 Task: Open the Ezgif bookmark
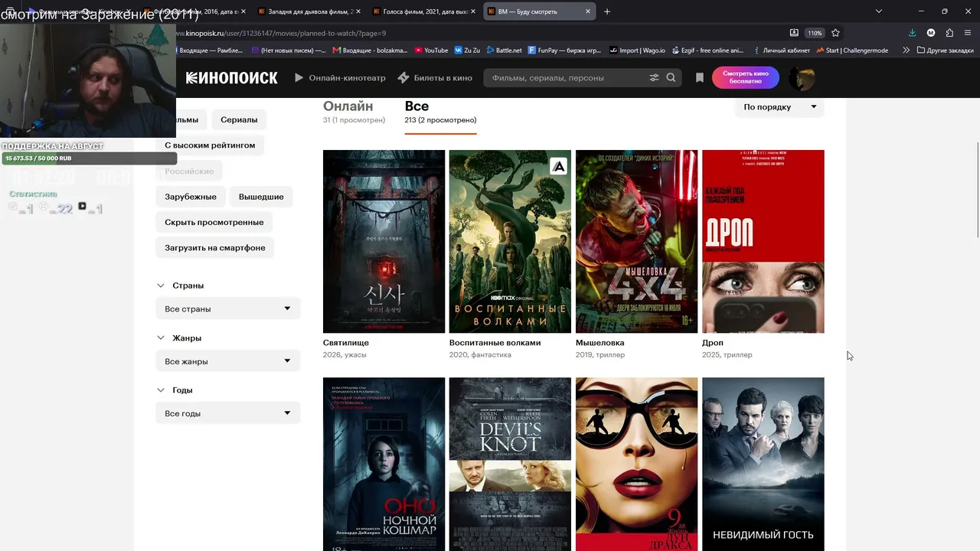[708, 51]
